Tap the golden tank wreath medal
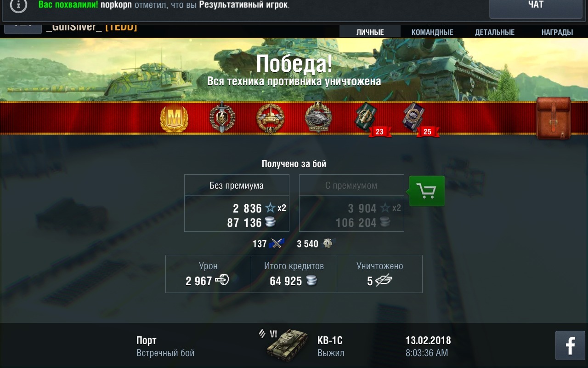The width and height of the screenshot is (588, 368). click(x=270, y=118)
